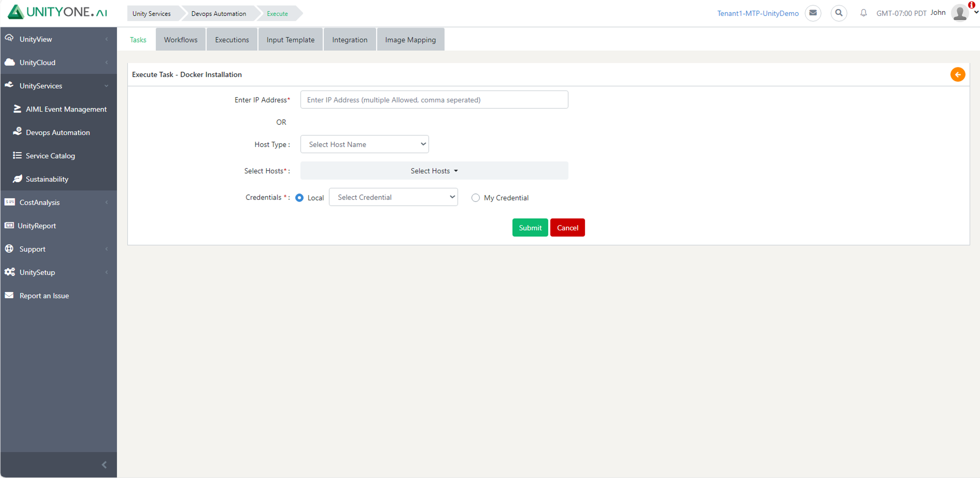Switch to the Tasks tab

[x=138, y=40]
